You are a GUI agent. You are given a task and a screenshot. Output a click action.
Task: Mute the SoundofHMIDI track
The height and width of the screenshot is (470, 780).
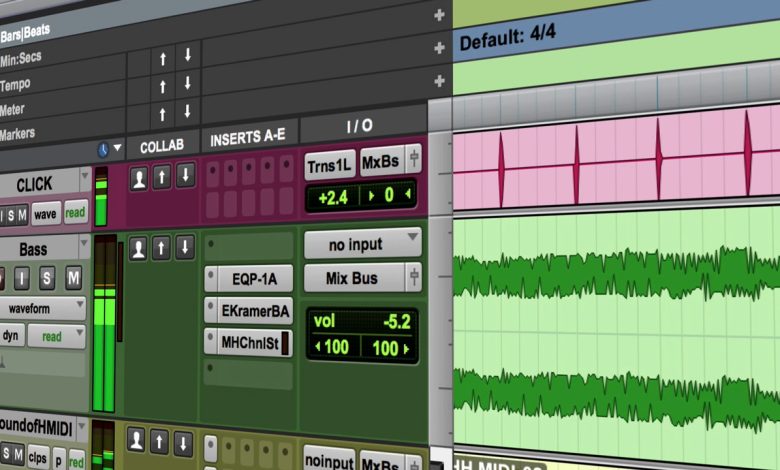point(18,455)
